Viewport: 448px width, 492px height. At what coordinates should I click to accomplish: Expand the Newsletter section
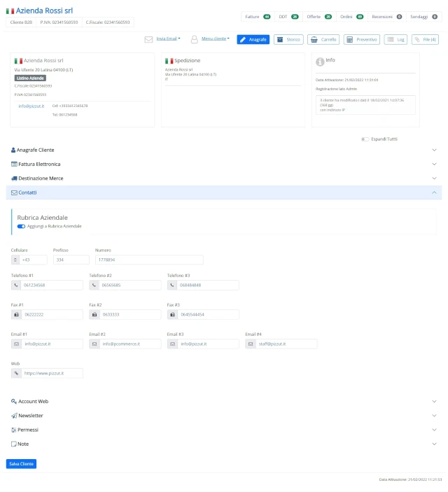224,416
